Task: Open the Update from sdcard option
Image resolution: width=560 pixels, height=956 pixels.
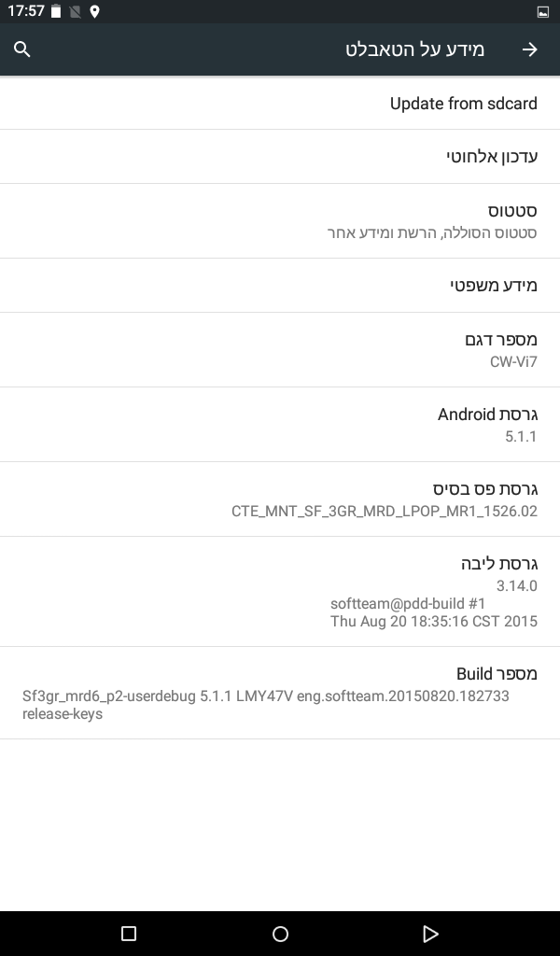Action: tap(280, 103)
